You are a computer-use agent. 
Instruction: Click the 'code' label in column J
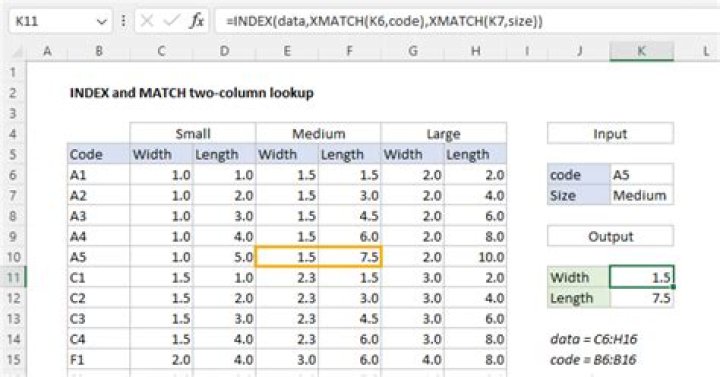coord(579,175)
